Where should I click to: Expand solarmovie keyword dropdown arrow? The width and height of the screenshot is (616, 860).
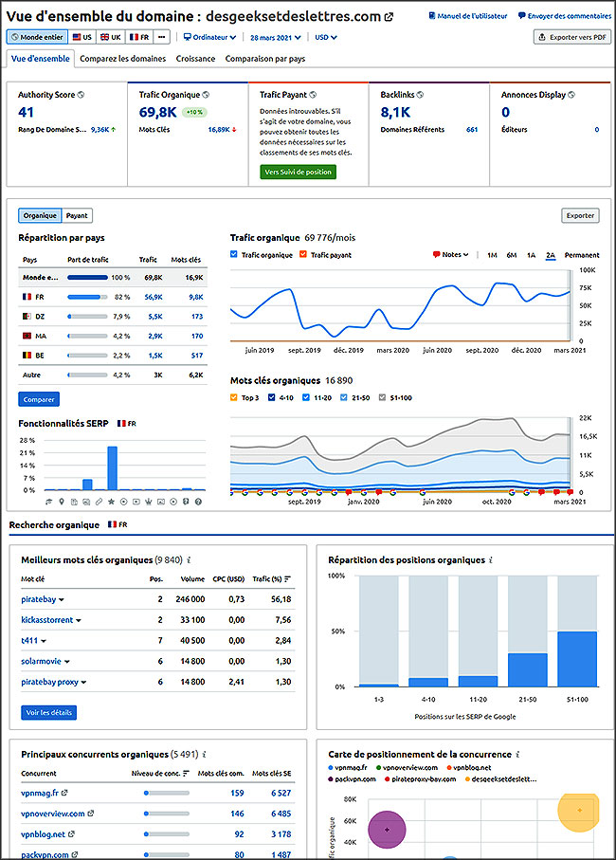pyautogui.click(x=67, y=662)
